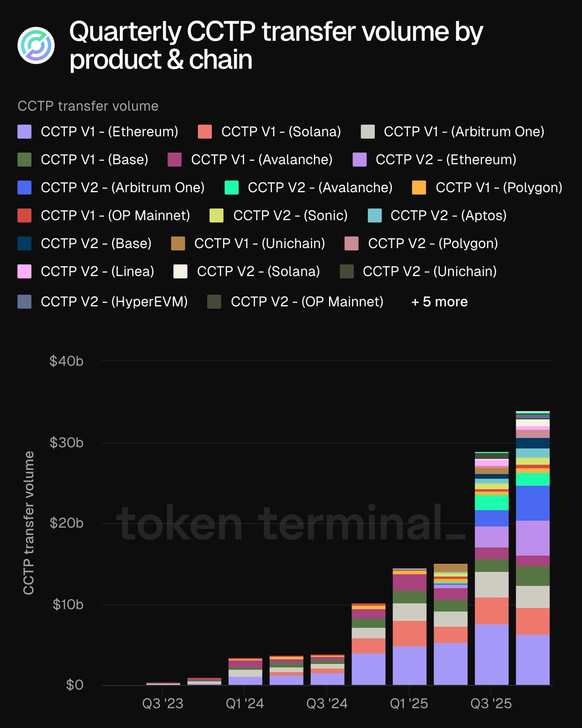Toggle the CCTP V1 - (Solana) legend entry
This screenshot has width=582, height=728.
(281, 132)
